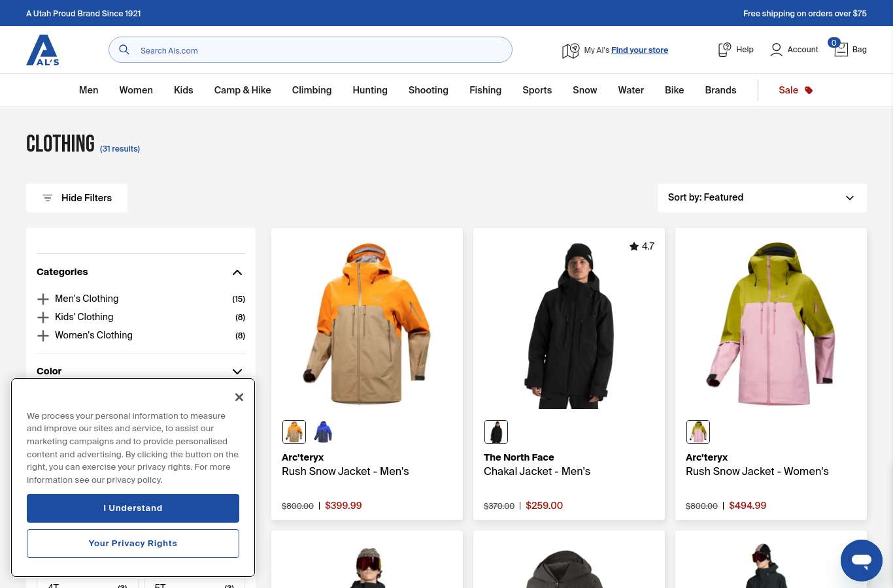Select orange swatch for Rush Jacket Men's
This screenshot has width=893, height=588.
[294, 432]
